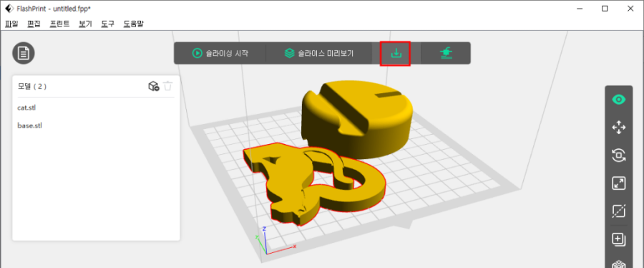644x268 pixels.
Task: Click 슬라이싱 시작 button
Action: (x=220, y=54)
